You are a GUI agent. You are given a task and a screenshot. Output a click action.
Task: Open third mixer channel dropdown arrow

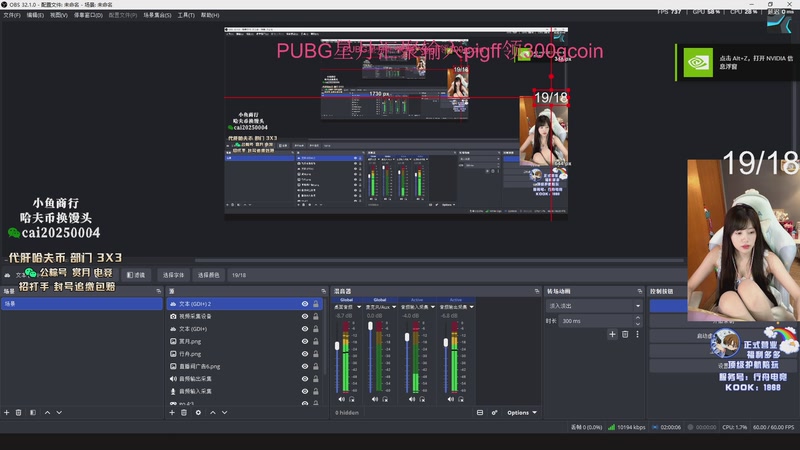pyautogui.click(x=433, y=307)
